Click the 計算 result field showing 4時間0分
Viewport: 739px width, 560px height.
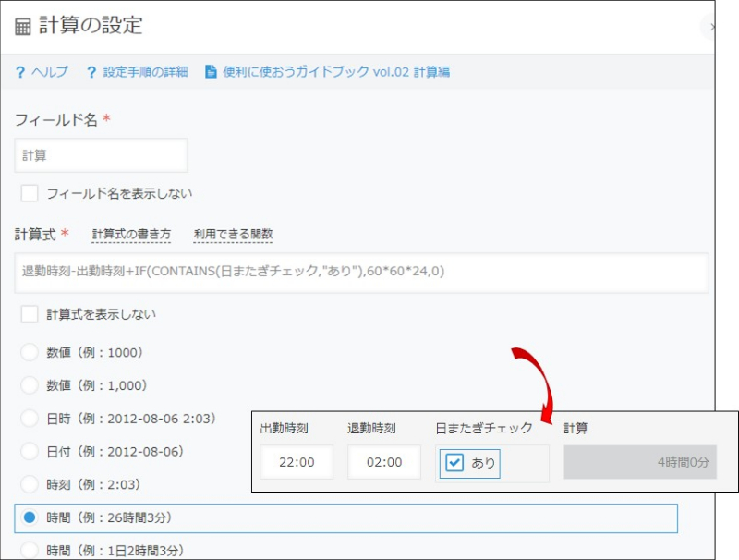pyautogui.click(x=640, y=462)
